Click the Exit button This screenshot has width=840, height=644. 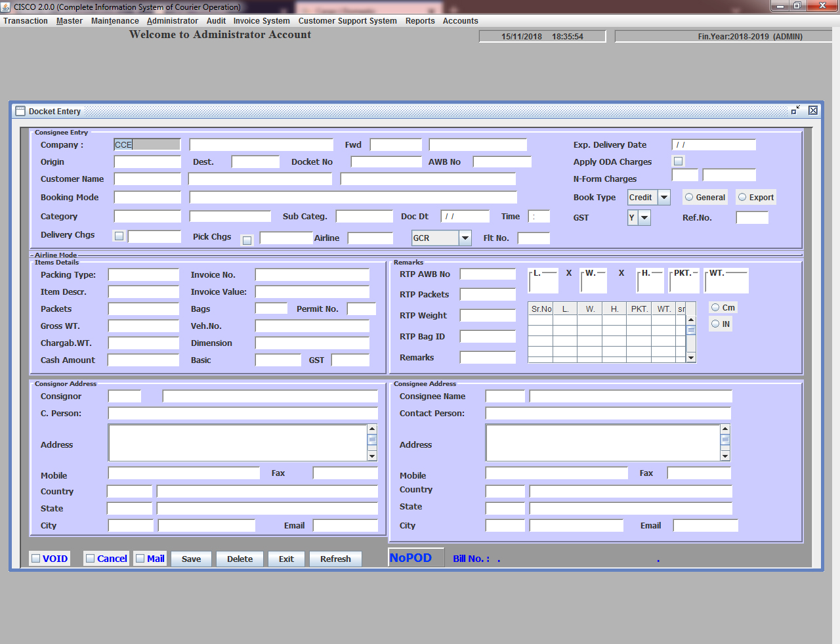tap(287, 559)
